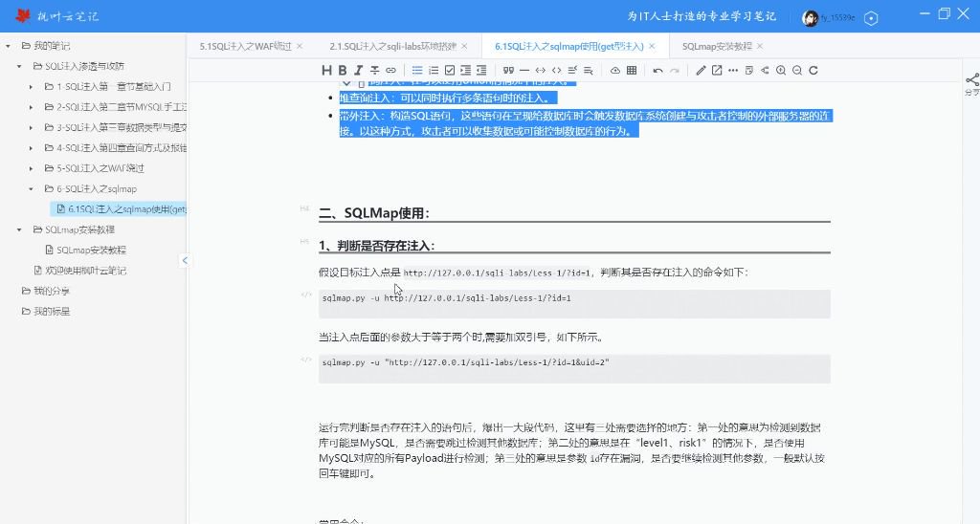Open the 我的标星 folder
This screenshot has height=524, width=980.
point(52,312)
